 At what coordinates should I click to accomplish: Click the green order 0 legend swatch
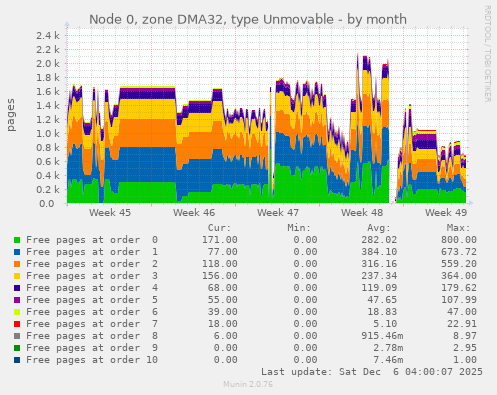[x=17, y=240]
